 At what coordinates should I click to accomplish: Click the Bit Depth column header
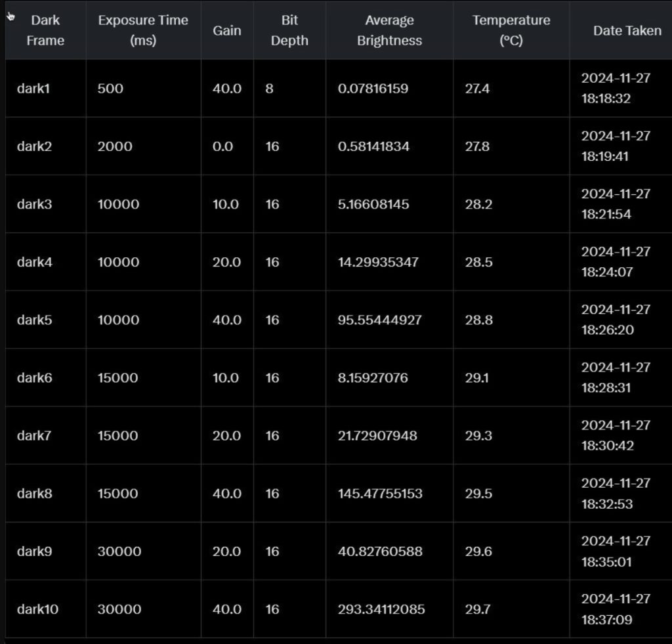pyautogui.click(x=289, y=30)
